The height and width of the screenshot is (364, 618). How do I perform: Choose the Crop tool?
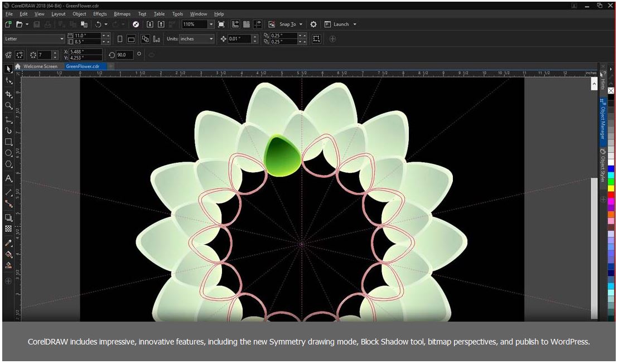8,94
